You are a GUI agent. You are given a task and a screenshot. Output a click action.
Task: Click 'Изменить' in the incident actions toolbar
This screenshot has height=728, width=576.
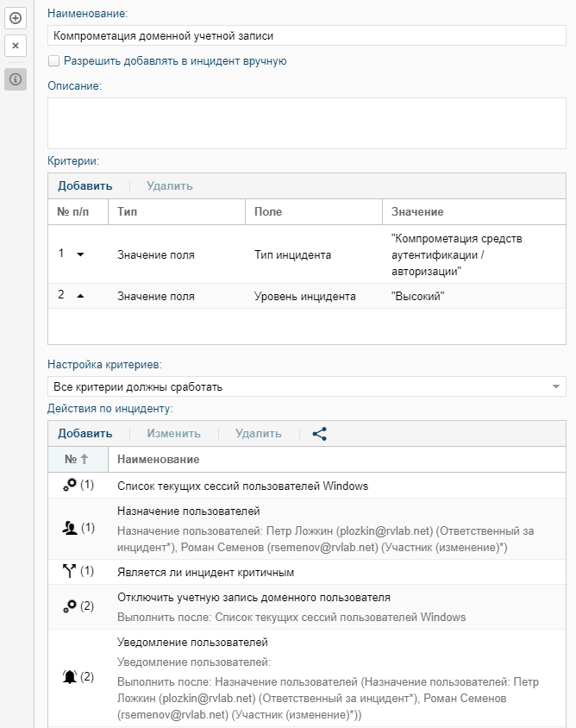coord(173,434)
